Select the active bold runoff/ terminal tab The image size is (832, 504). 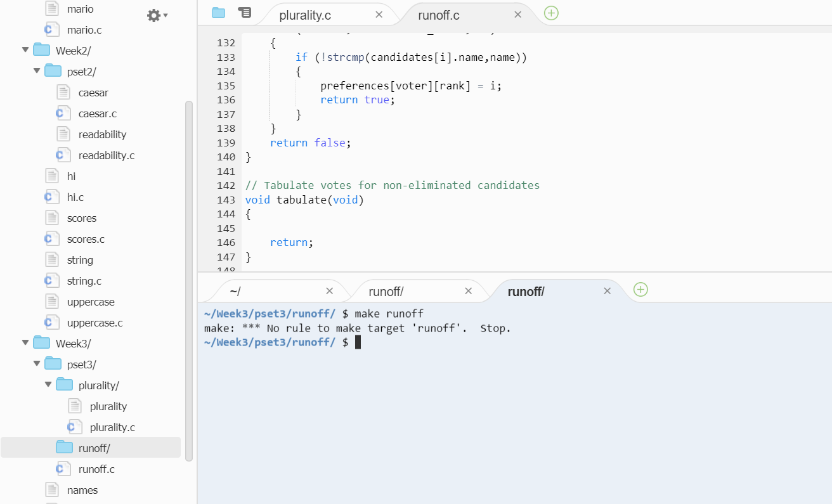point(526,292)
